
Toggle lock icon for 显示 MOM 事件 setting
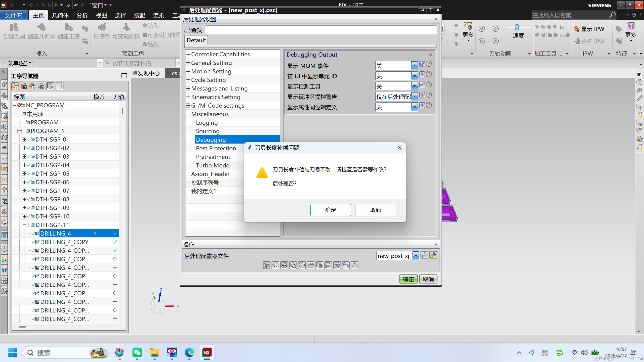pos(422,64)
